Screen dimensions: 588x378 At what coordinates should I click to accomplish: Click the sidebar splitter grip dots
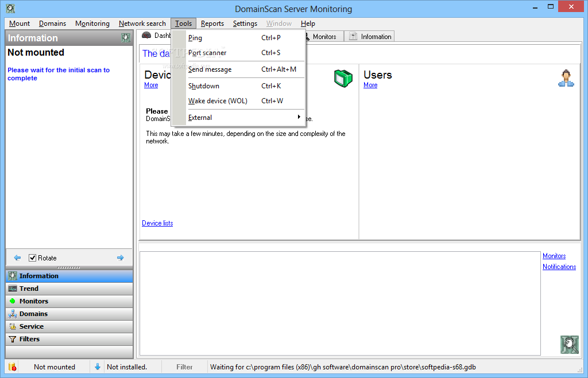coord(69,267)
